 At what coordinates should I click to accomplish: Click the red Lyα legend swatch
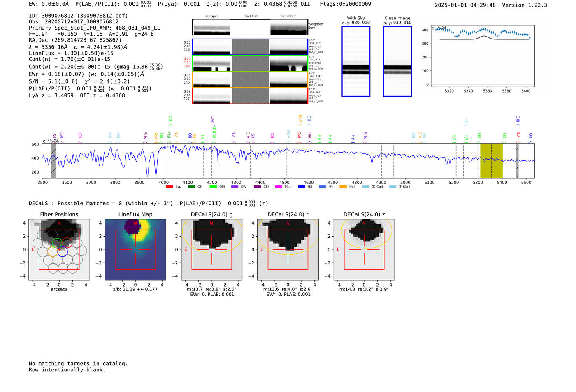[x=169, y=187]
